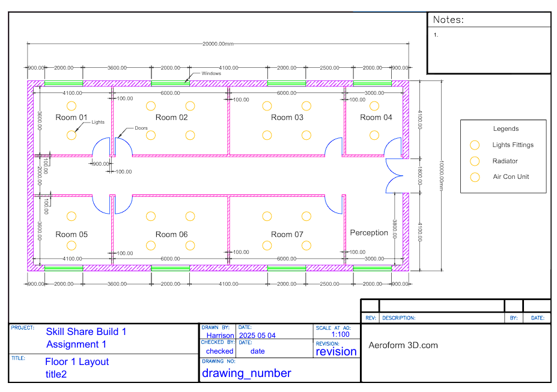Click the 'DRAWING NO:' field label
557x392 pixels.
[219, 361]
